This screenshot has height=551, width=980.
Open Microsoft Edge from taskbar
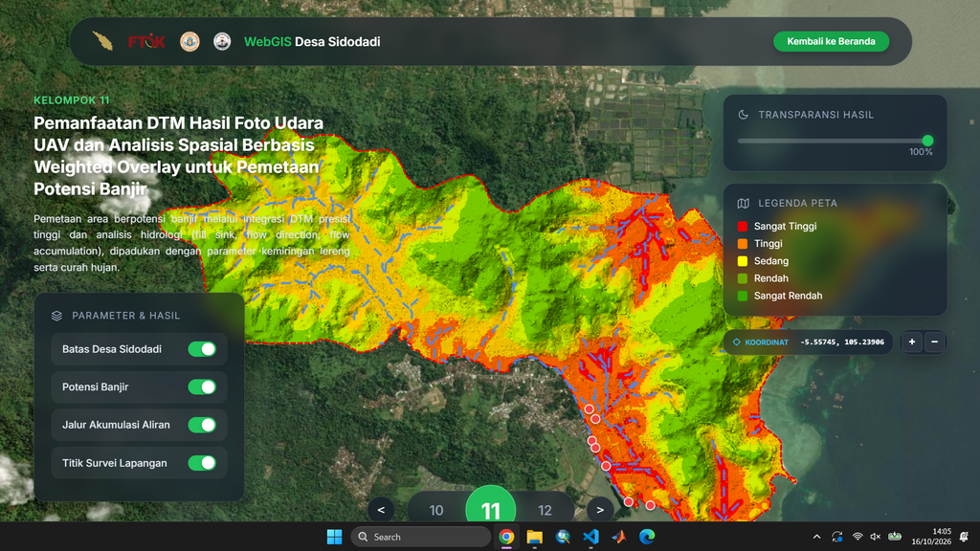pos(647,537)
